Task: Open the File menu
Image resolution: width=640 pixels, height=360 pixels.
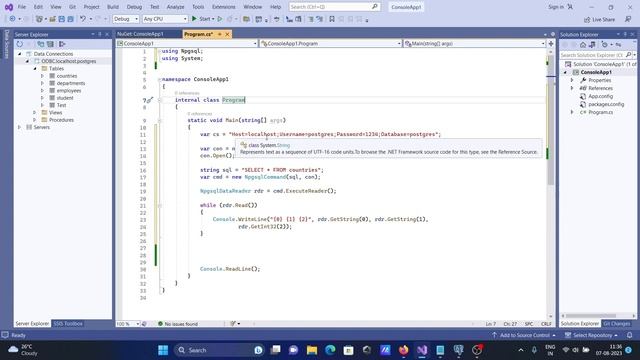Action: (x=22, y=7)
